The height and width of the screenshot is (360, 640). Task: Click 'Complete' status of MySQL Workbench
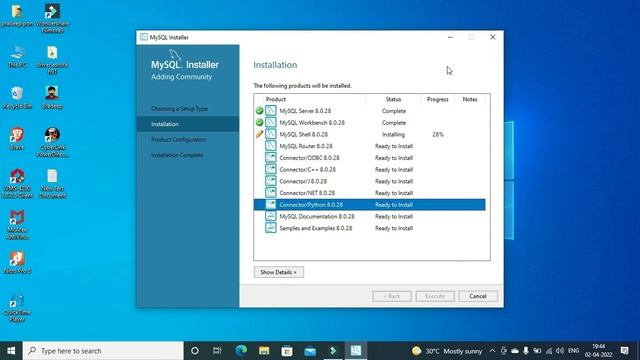tap(394, 122)
